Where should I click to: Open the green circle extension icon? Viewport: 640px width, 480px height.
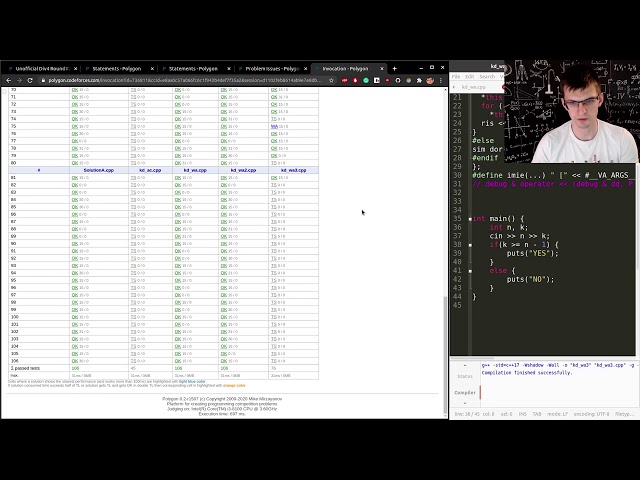click(366, 80)
